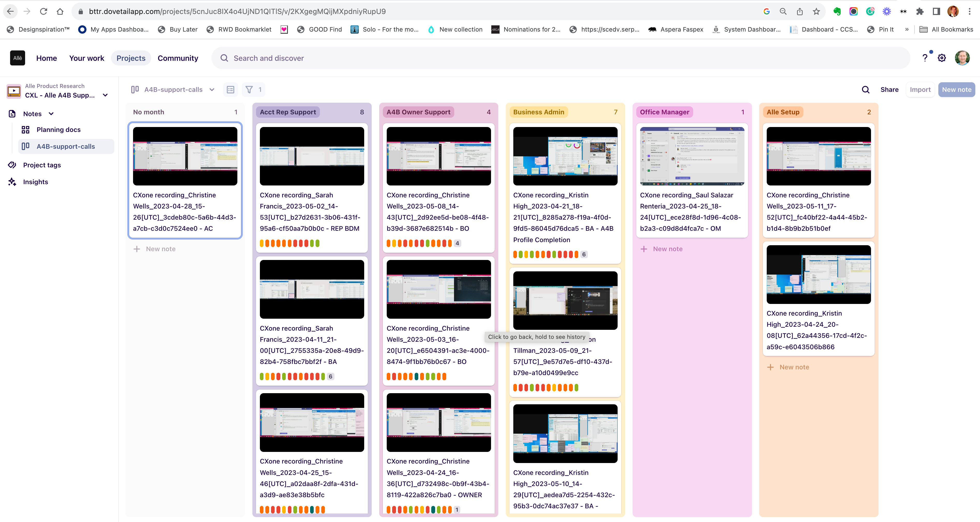Click the search icon in board toolbar
The height and width of the screenshot is (522, 980).
[x=866, y=89]
